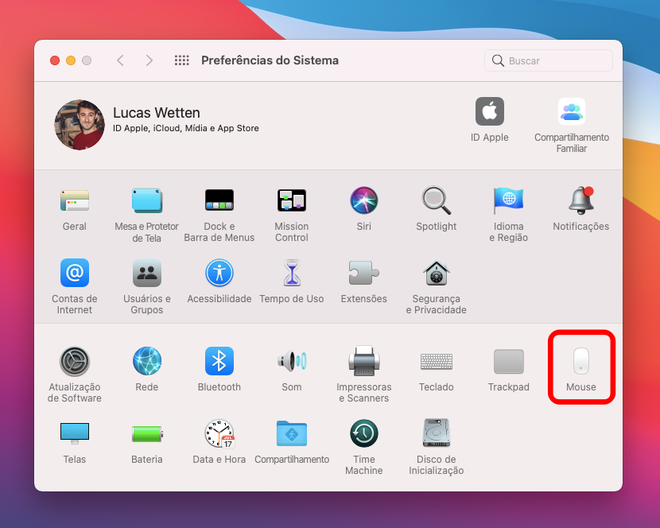Open Mission Control preferences
This screenshot has height=528, width=660.
292,200
